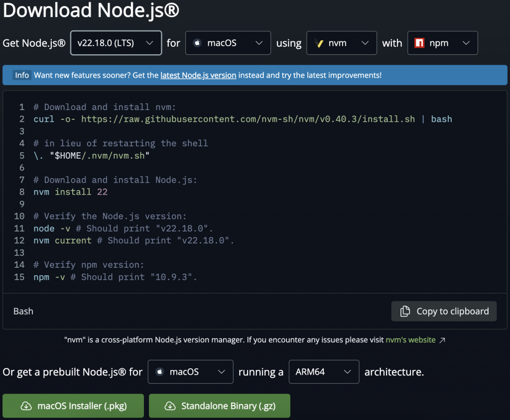Click the chevron on the ARM64 dropdown
The image size is (510, 420).
[347, 372]
